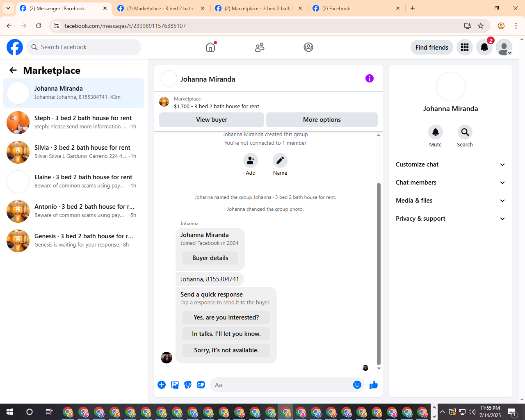Click the browser address bar URL
Screen dimensions: 525x420
(x=125, y=26)
